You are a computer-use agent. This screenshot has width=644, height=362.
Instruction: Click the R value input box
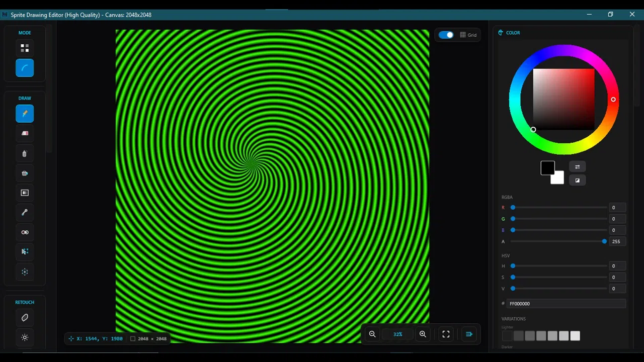pyautogui.click(x=618, y=207)
